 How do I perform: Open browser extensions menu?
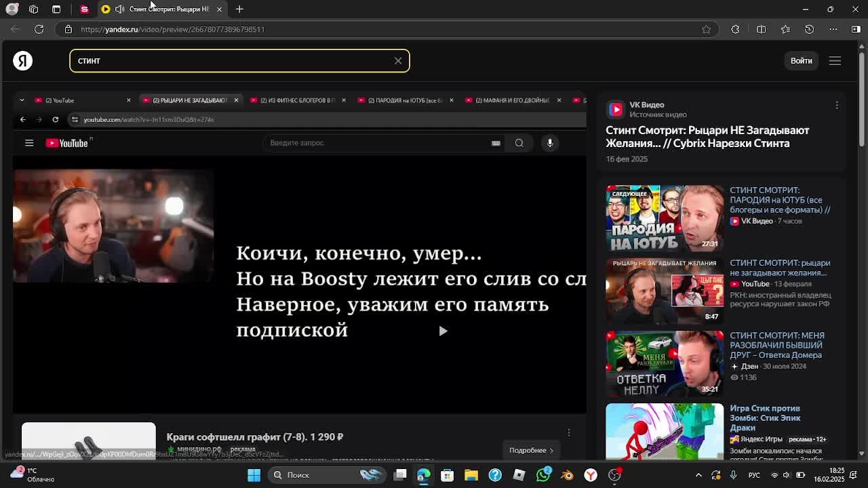tap(735, 29)
